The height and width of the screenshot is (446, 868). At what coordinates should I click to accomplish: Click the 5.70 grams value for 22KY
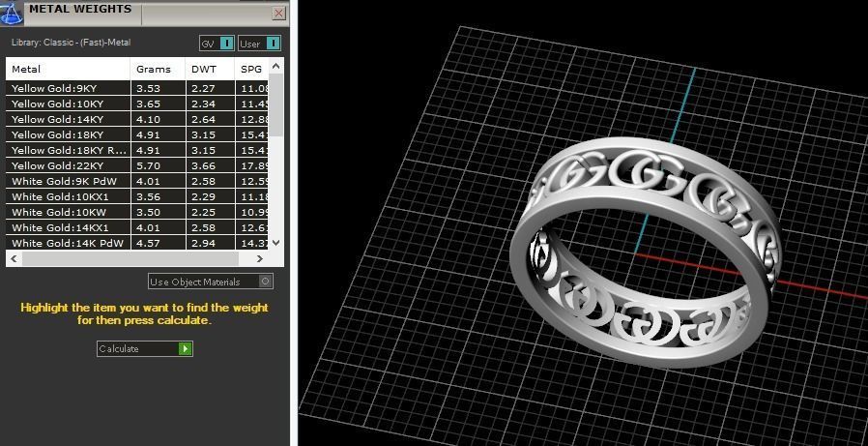coord(148,165)
